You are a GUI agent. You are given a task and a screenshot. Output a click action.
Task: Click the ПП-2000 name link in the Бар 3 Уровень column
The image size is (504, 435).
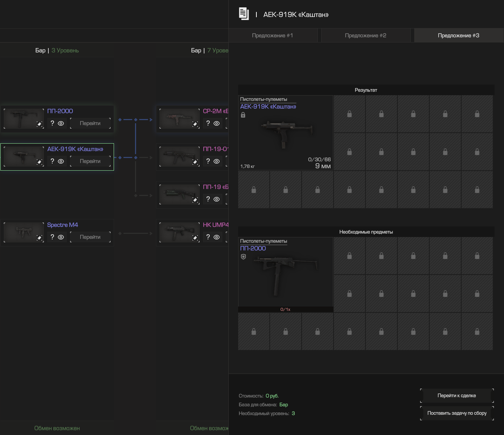pyautogui.click(x=60, y=111)
